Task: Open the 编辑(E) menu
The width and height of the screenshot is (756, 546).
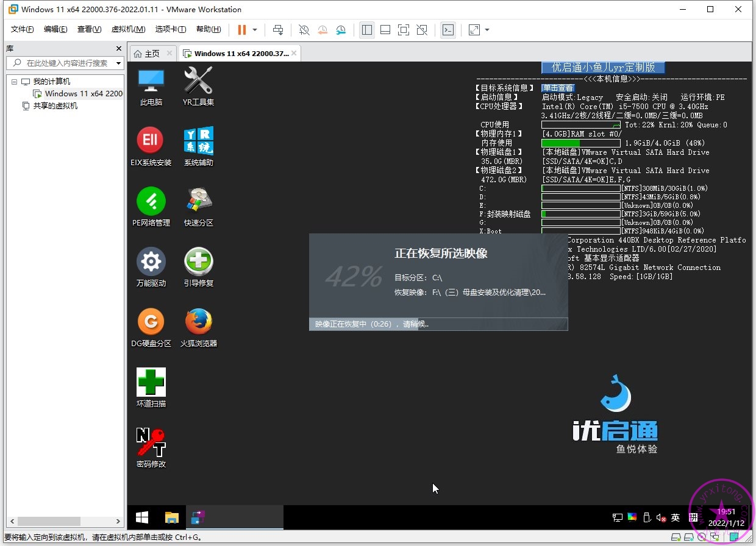Action: (x=55, y=29)
